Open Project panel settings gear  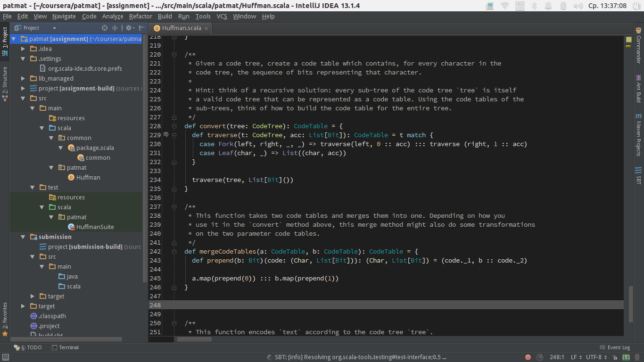tap(128, 28)
